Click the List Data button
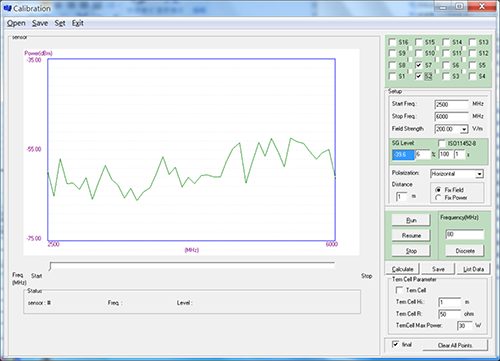The width and height of the screenshot is (500, 361). pos(473,269)
